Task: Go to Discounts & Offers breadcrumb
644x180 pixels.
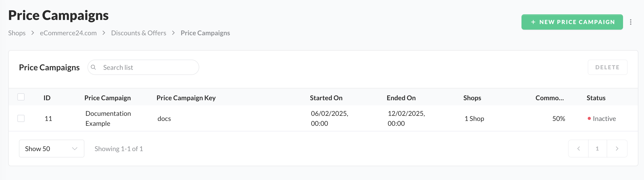Action: tap(139, 33)
